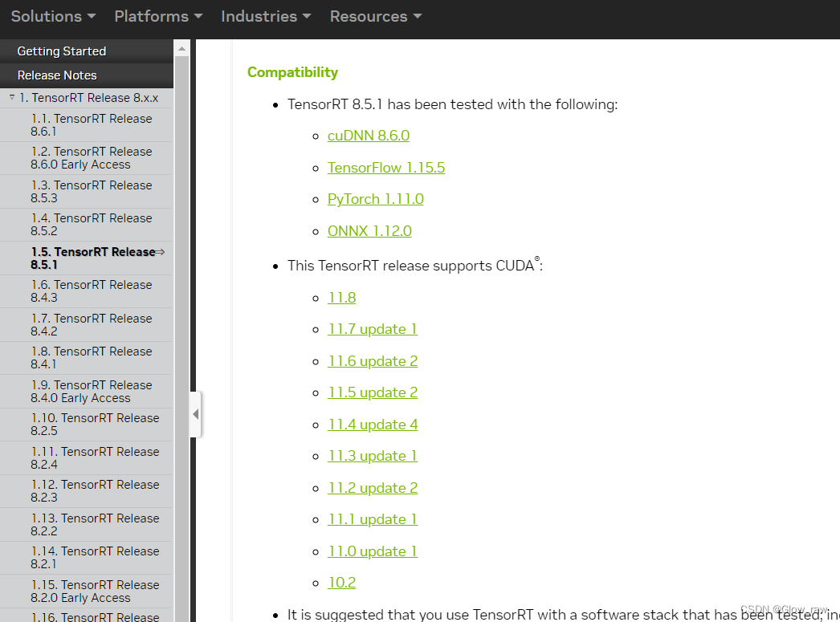Click the CUDA 11.8 link

tap(342, 297)
